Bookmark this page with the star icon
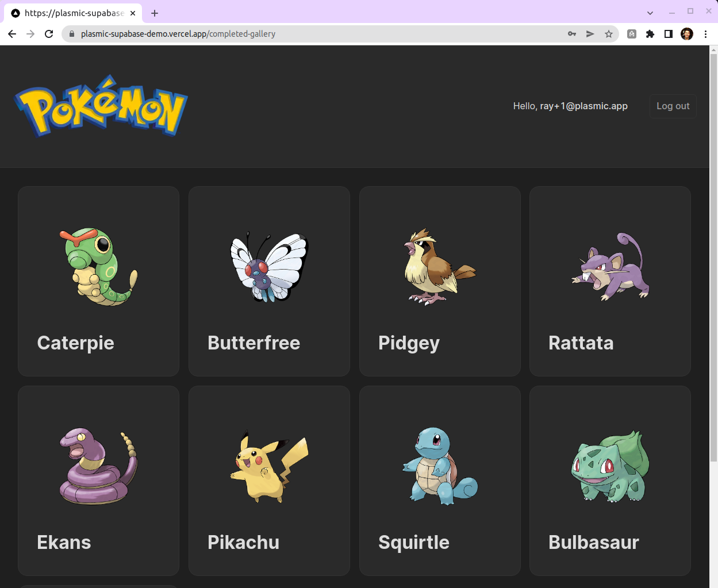Viewport: 718px width, 588px height. 609,34
